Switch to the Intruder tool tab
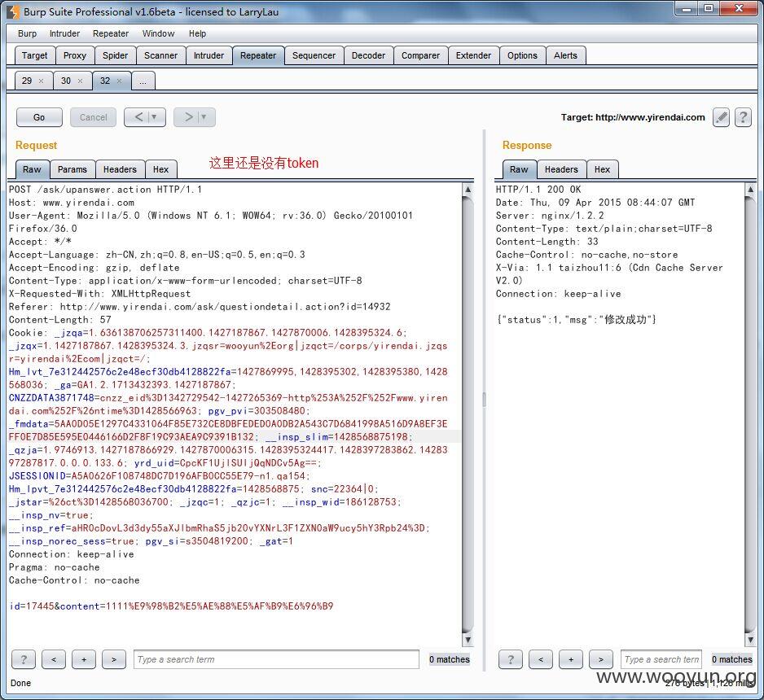The width and height of the screenshot is (764, 700). 209,55
